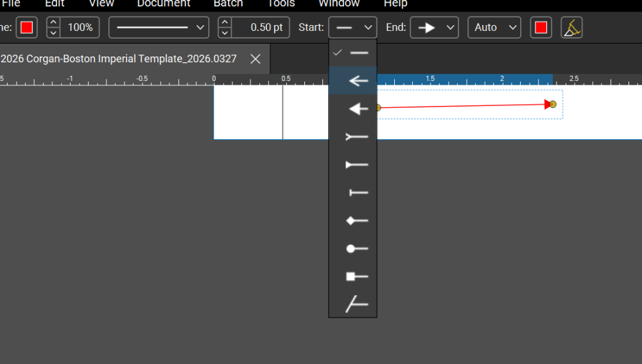The height and width of the screenshot is (364, 642).
Task: Open the line color red swatch
Action: (26, 28)
